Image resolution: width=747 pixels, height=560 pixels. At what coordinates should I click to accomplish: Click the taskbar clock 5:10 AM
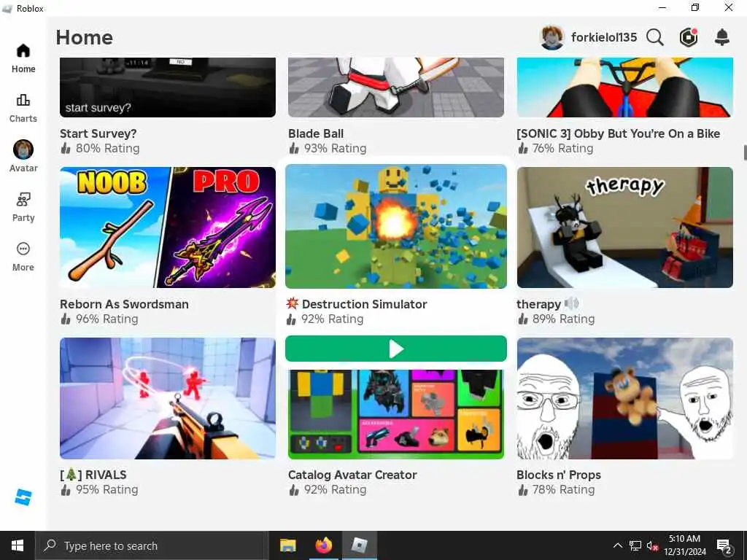pos(684,539)
